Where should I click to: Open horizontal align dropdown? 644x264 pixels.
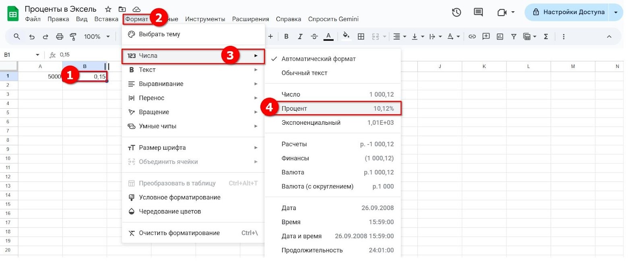pyautogui.click(x=399, y=37)
